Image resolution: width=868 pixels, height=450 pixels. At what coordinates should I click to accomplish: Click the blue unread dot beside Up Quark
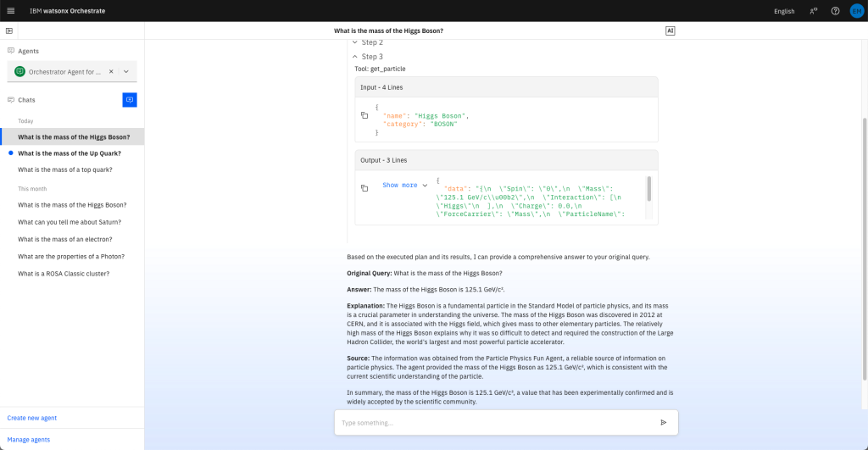(10, 153)
